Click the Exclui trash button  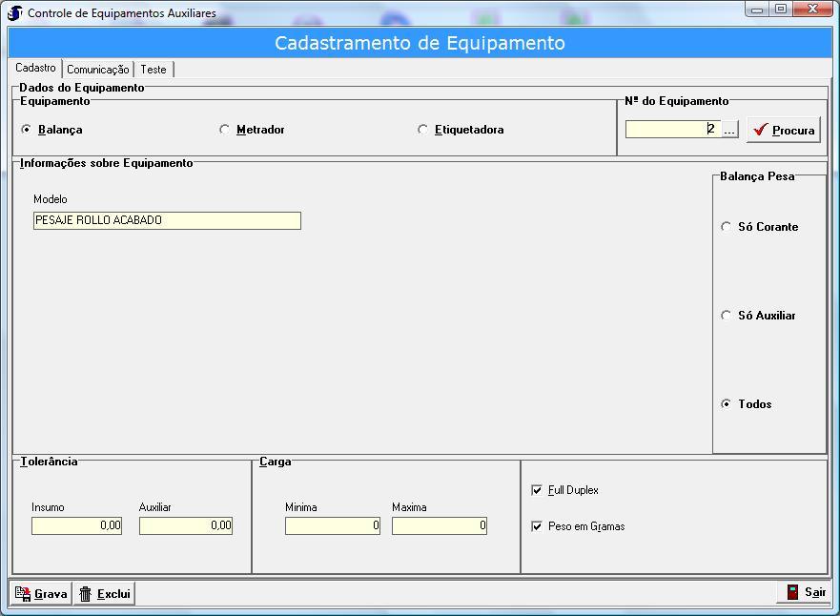(x=104, y=593)
